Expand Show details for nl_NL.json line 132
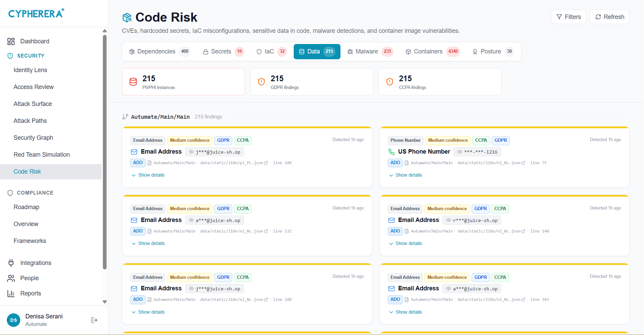This screenshot has width=644, height=335. click(148, 243)
